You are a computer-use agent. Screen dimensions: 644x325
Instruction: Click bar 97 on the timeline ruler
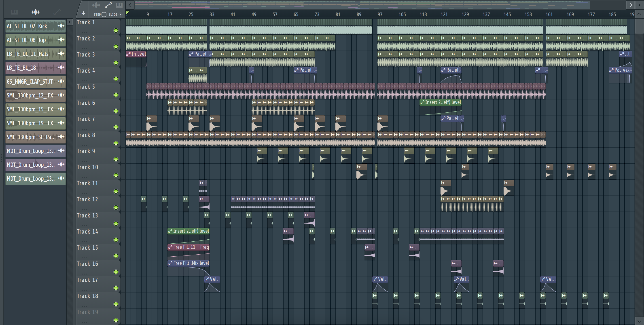click(380, 15)
